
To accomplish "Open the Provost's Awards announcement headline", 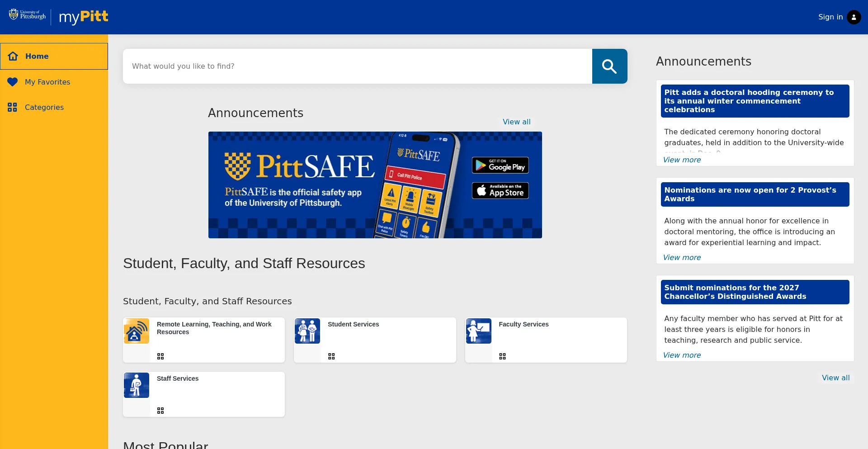I will tap(755, 194).
